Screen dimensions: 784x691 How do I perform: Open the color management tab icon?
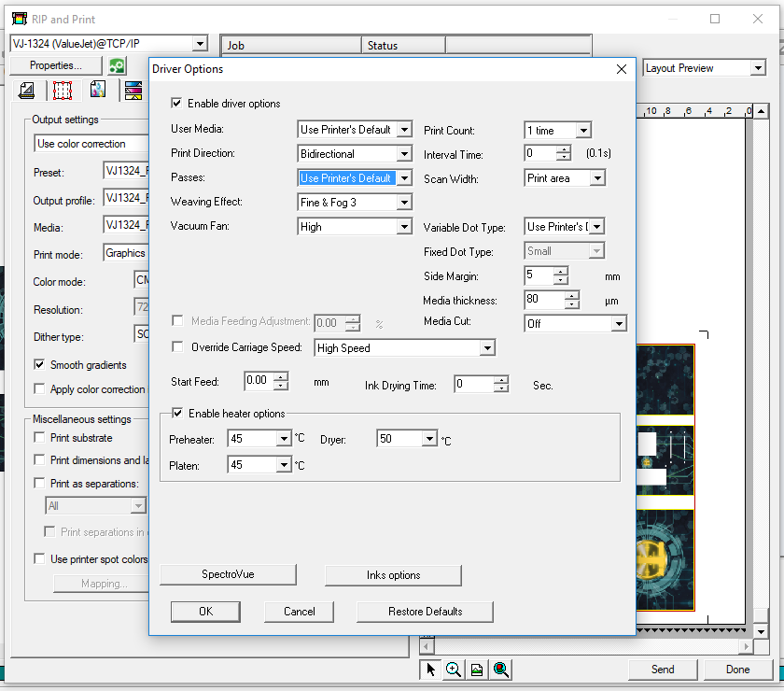point(98,90)
